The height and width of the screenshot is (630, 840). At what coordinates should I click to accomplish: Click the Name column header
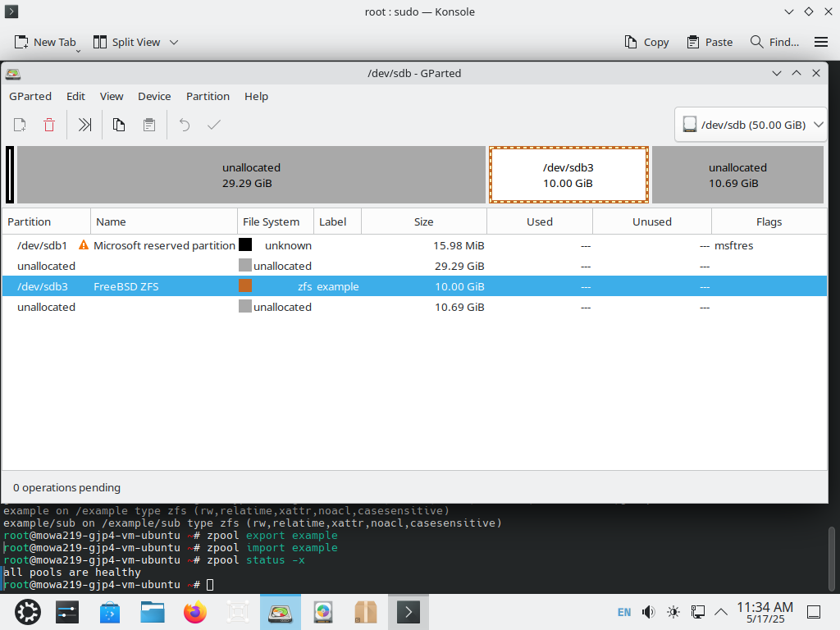point(164,221)
